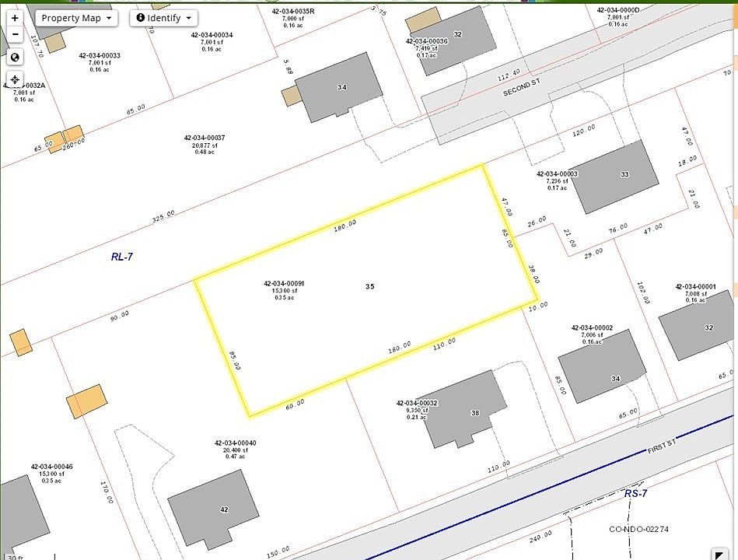Click the 240.00 dimension label
738x560 pixels.
(x=540, y=537)
